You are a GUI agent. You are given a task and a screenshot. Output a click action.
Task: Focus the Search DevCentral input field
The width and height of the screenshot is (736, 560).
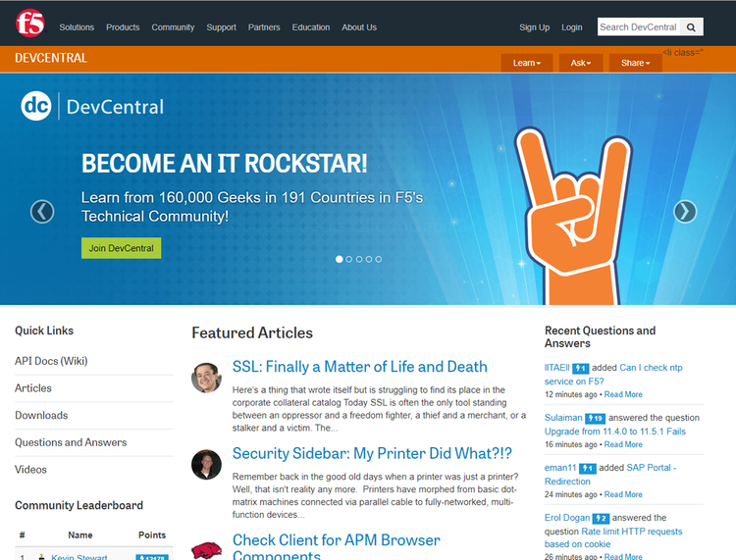pos(639,27)
